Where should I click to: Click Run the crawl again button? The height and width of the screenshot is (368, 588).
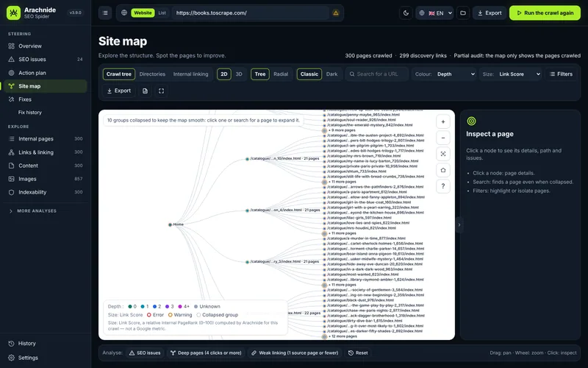(x=545, y=13)
